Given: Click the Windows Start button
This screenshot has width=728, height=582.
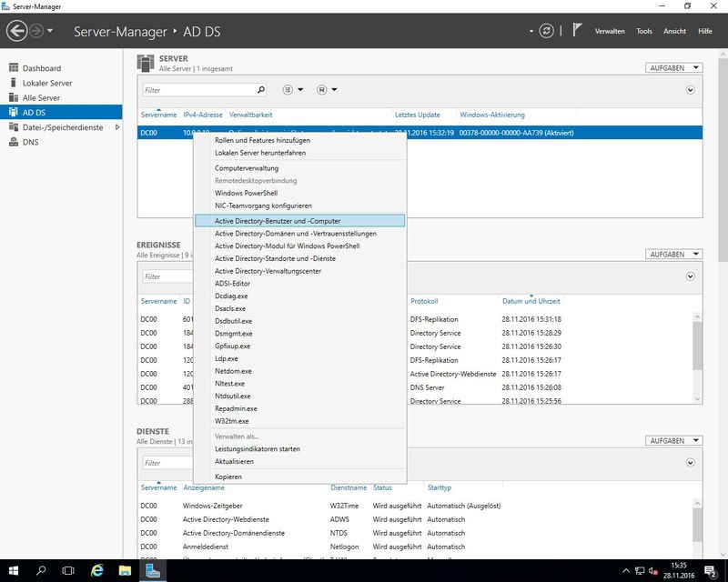Looking at the screenshot, I should (x=14, y=570).
